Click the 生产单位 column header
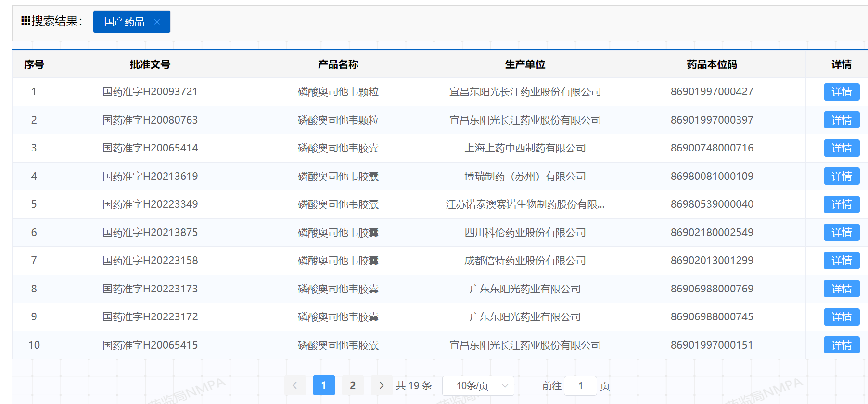868x404 pixels. point(525,64)
